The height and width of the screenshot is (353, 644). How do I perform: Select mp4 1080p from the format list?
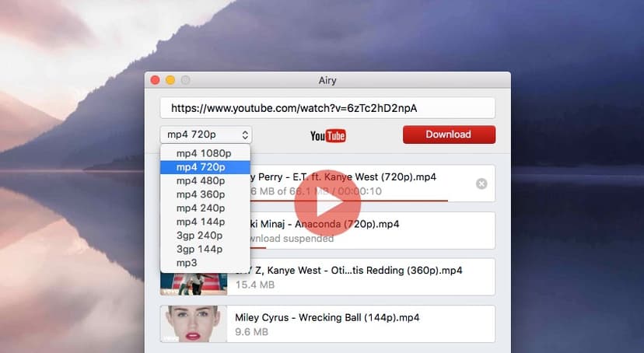coord(205,153)
